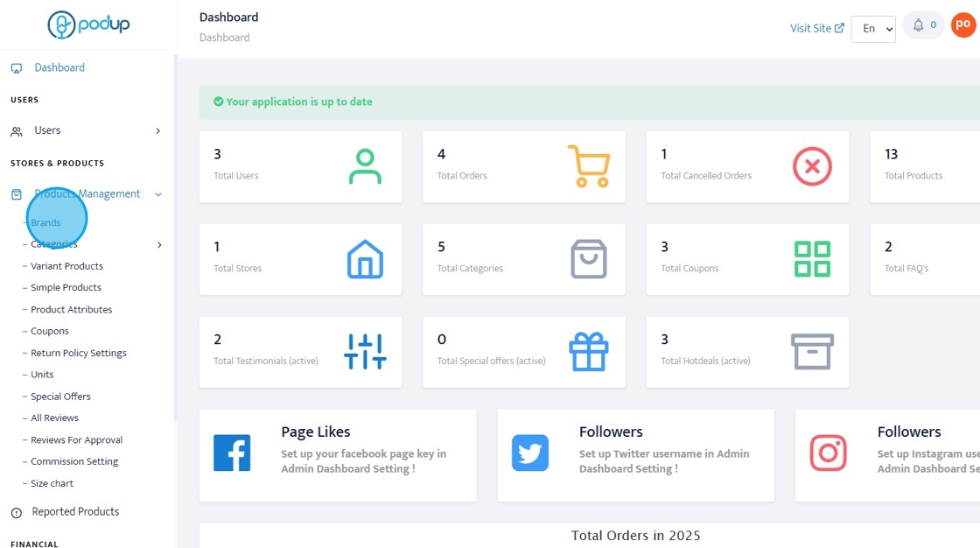Click the Facebook Page Likes icon
This screenshot has height=548, width=980.
tap(232, 453)
